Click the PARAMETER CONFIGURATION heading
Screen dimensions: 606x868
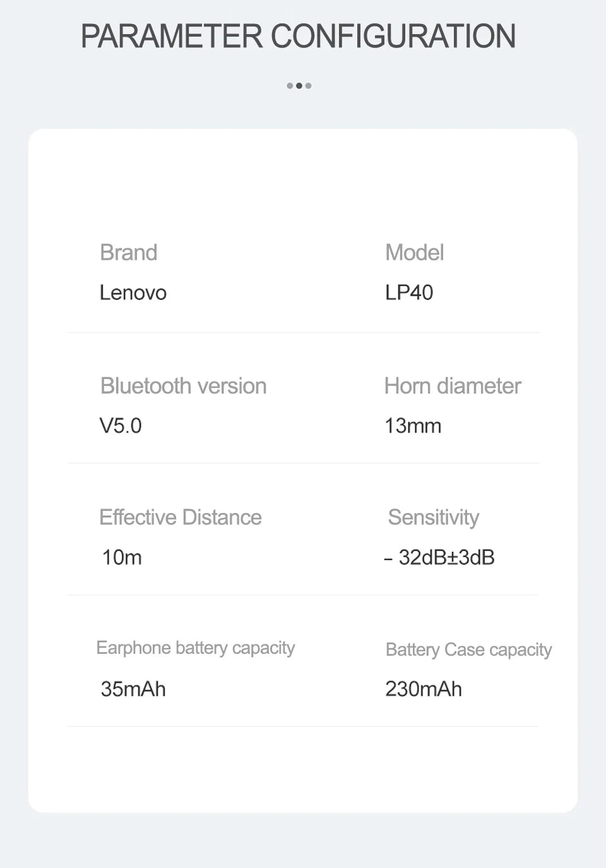click(299, 36)
